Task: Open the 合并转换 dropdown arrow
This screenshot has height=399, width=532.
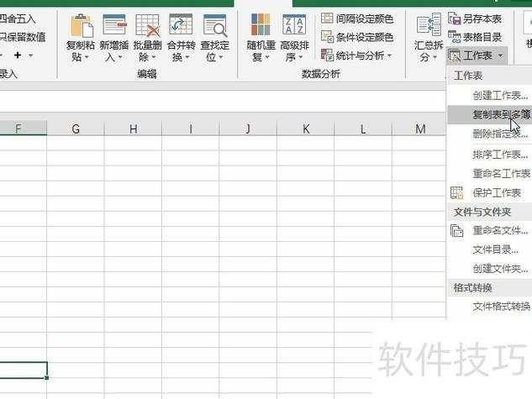Action: (187, 57)
